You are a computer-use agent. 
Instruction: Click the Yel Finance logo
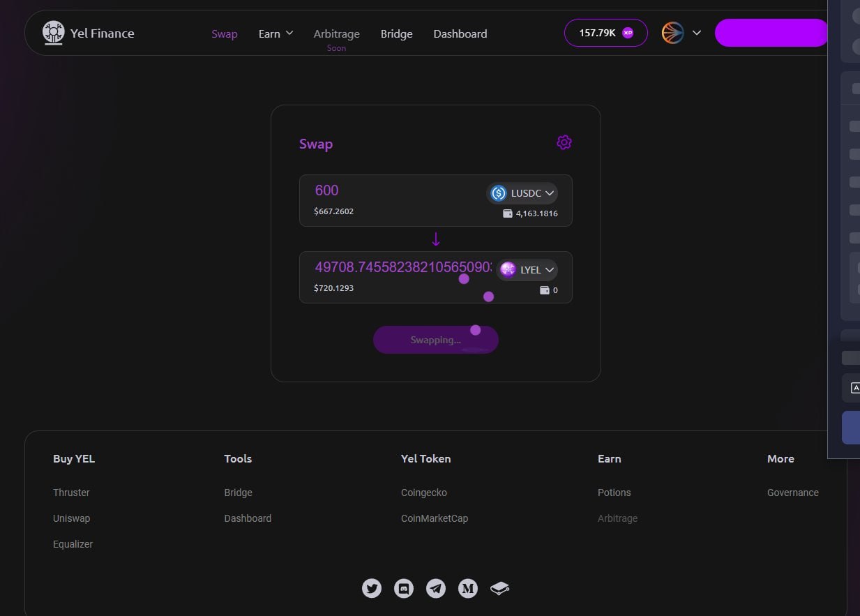(54, 33)
